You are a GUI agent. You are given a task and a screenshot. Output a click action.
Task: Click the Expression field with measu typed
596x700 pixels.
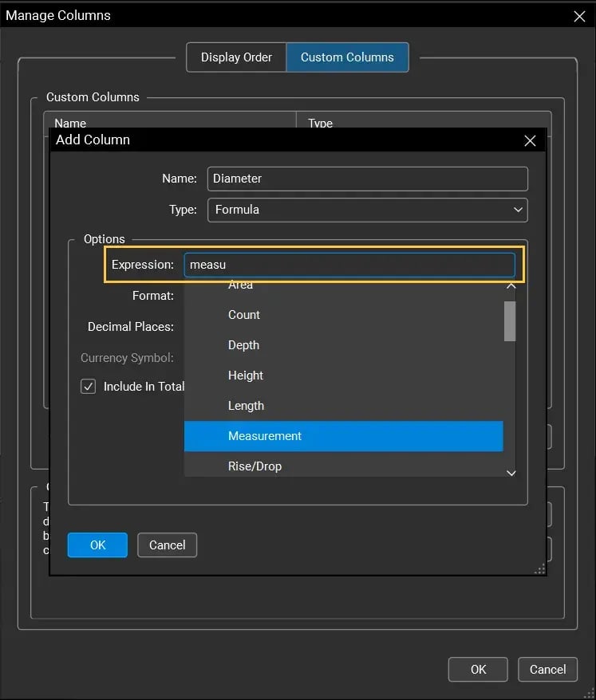pyautogui.click(x=351, y=264)
